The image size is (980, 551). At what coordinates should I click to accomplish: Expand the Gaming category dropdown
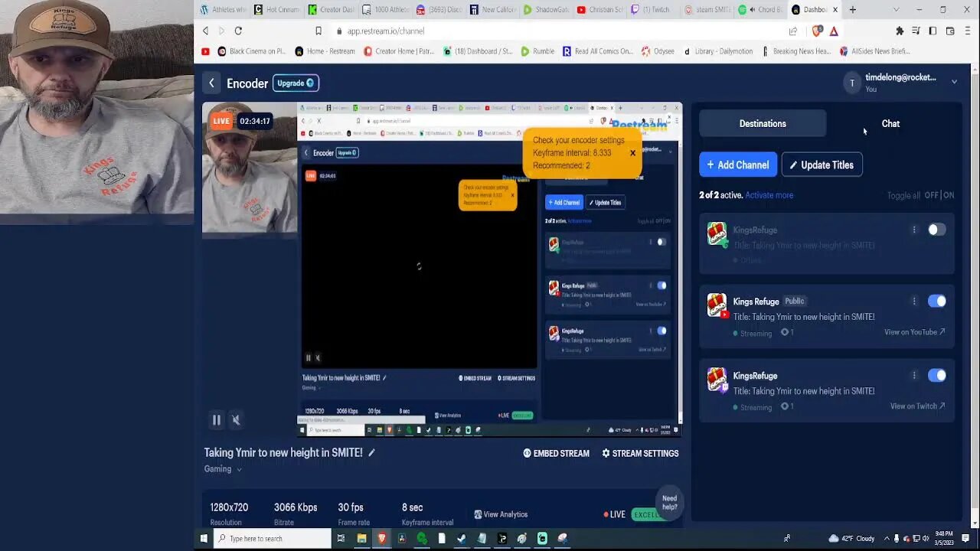[x=239, y=470]
